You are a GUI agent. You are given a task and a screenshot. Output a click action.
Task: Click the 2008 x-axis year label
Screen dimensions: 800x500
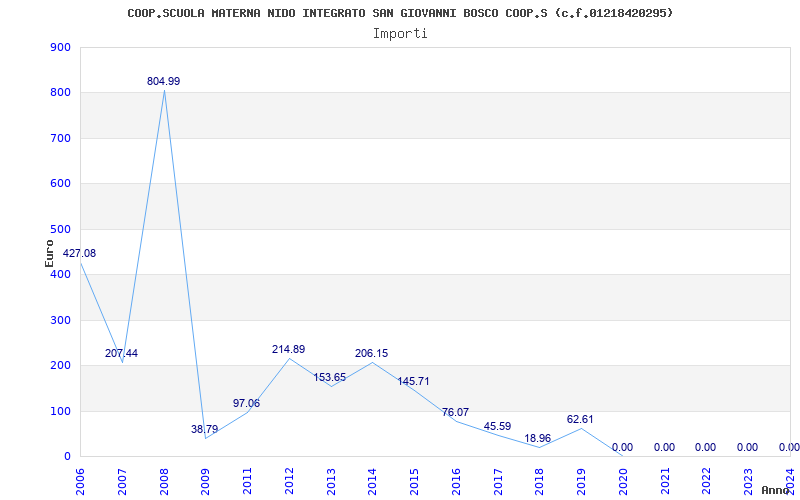164,481
